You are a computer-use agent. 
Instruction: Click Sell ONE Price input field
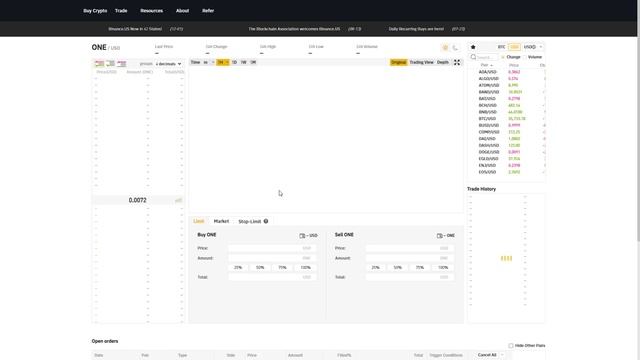pyautogui.click(x=410, y=248)
